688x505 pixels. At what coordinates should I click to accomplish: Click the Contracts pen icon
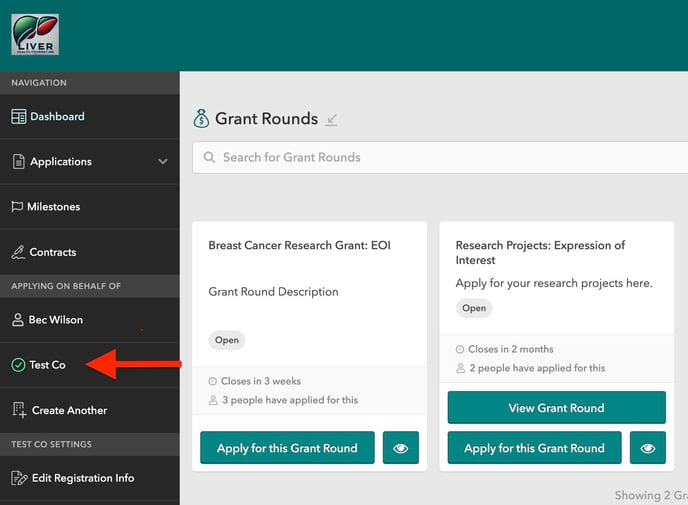pos(18,253)
